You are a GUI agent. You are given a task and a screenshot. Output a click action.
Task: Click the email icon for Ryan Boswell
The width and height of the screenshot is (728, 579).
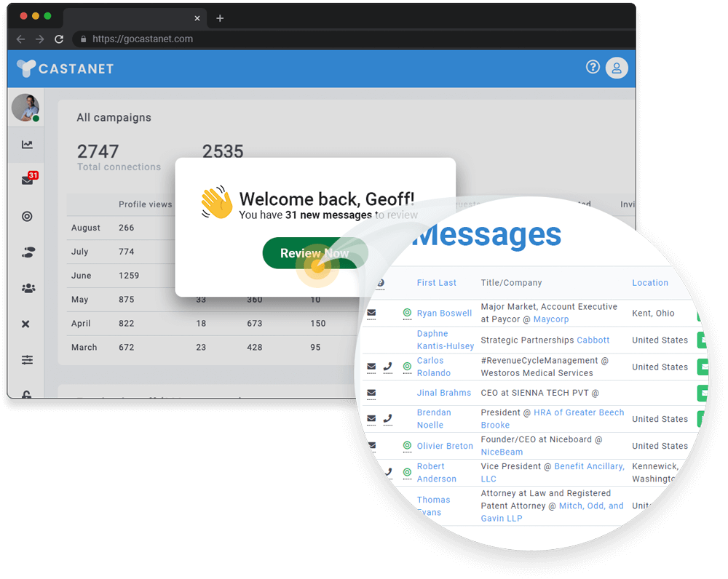(371, 314)
